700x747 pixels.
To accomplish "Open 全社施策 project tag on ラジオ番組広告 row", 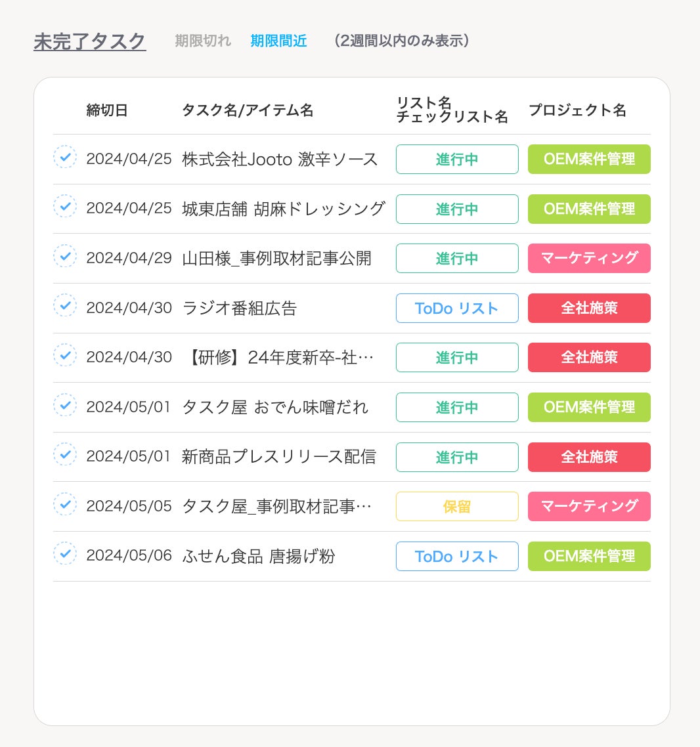I will 589,309.
